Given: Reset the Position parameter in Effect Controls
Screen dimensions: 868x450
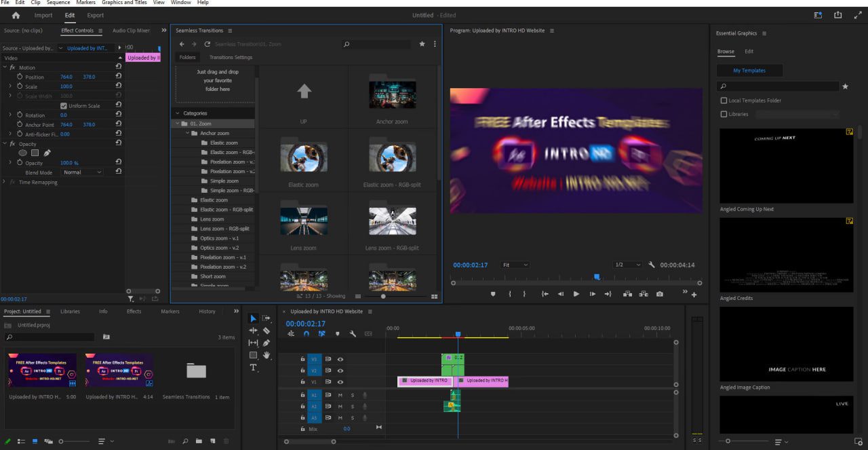Looking at the screenshot, I should pos(119,77).
